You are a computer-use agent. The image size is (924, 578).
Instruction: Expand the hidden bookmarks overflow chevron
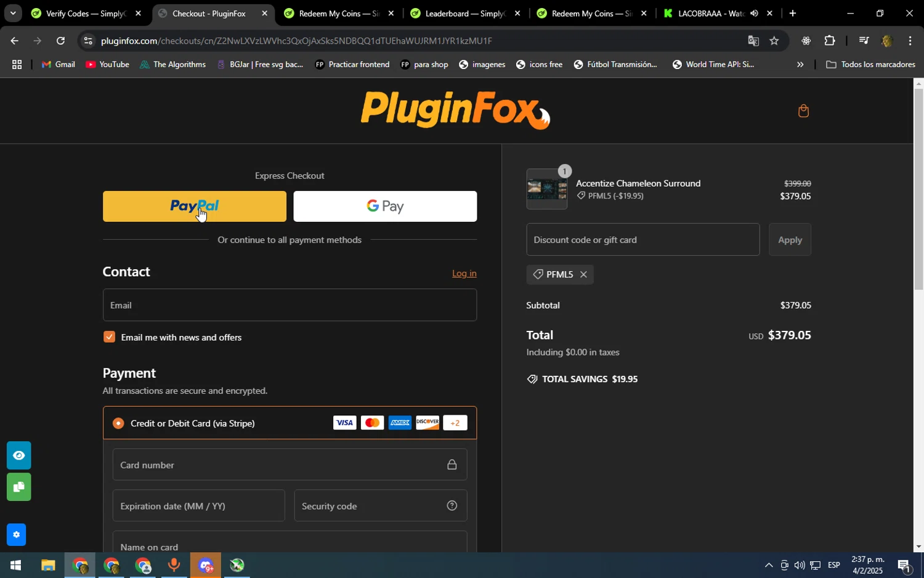click(800, 65)
